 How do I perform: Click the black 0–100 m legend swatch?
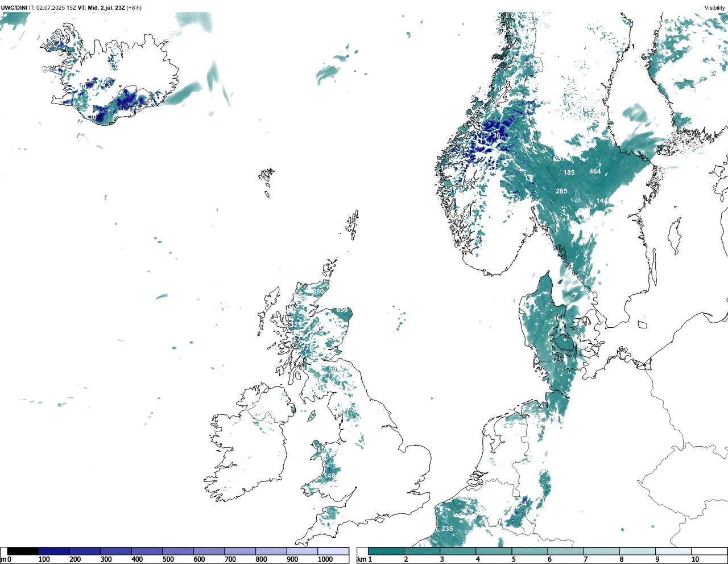[x=23, y=551]
